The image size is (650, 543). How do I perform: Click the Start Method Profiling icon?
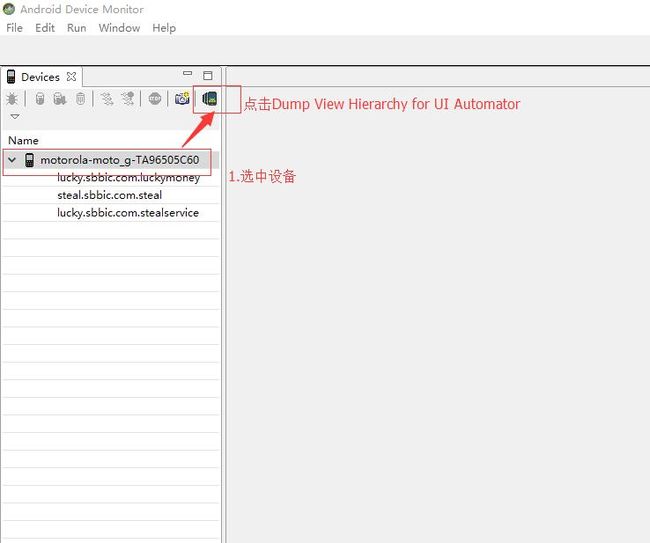point(128,99)
